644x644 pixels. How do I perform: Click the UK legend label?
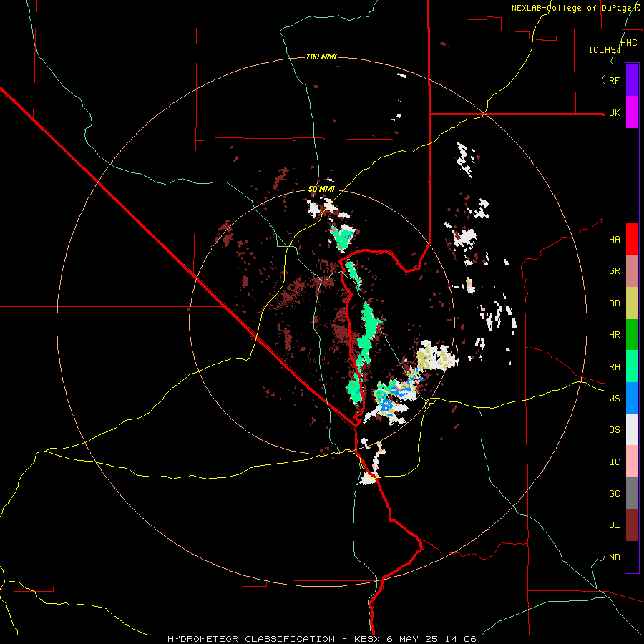coord(614,112)
